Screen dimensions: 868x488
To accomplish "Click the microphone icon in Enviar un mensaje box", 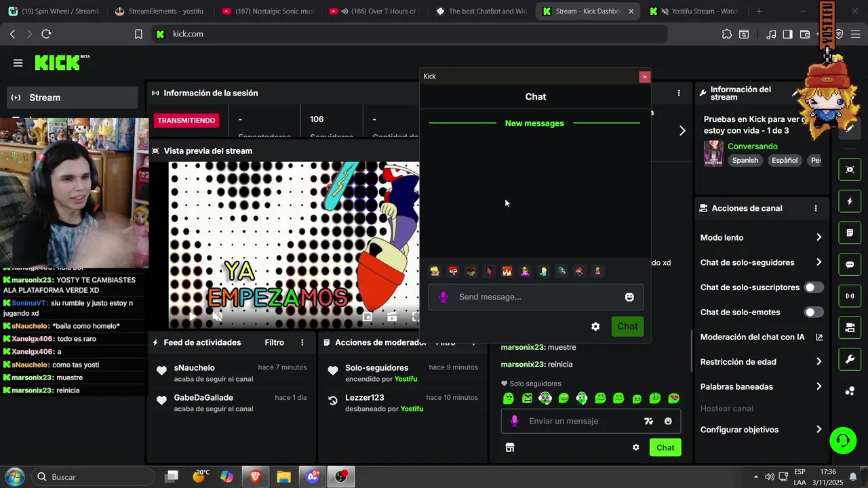I will tap(515, 421).
